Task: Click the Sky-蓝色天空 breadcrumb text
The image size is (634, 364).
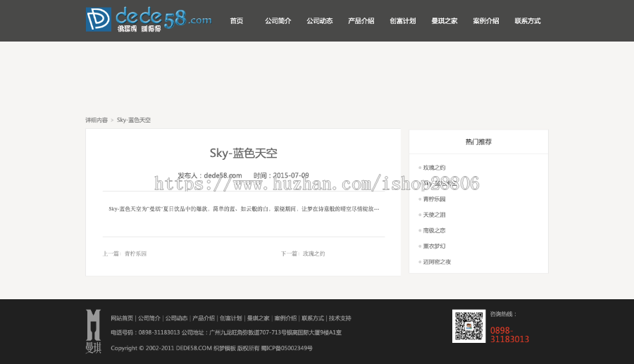Action: 133,120
